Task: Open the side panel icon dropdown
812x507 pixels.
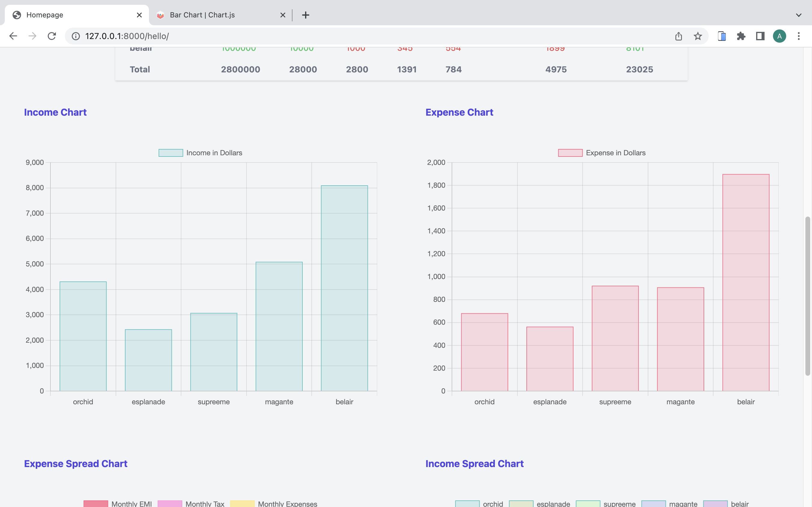Action: (760, 36)
